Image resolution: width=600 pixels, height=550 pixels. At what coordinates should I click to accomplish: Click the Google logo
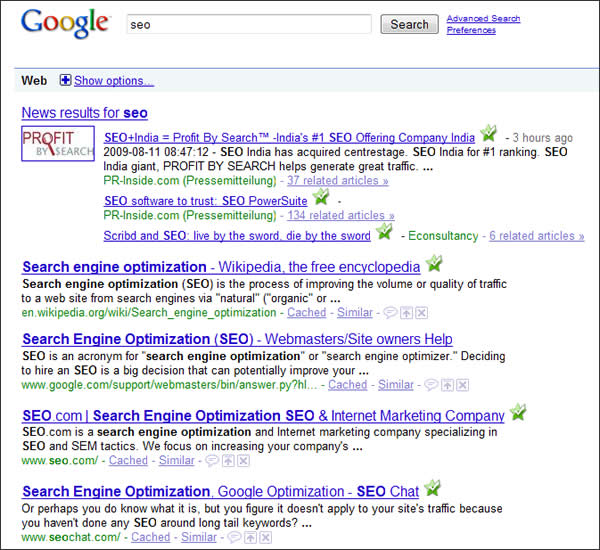click(64, 24)
